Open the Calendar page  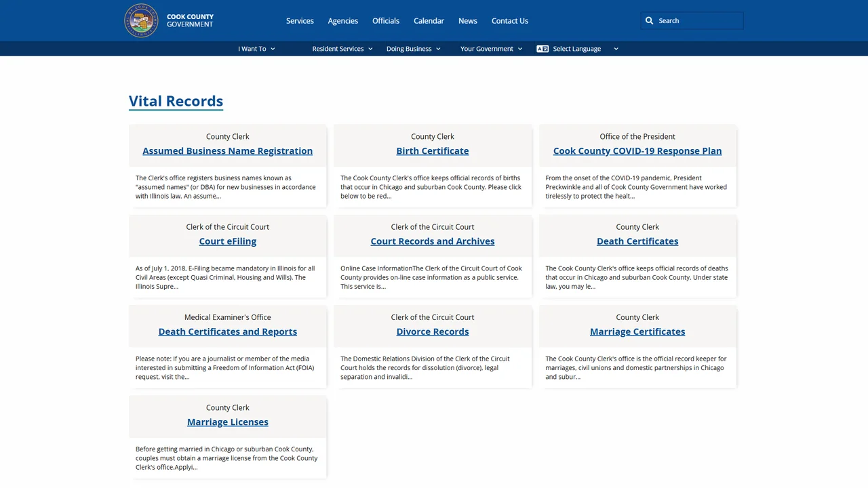point(429,21)
